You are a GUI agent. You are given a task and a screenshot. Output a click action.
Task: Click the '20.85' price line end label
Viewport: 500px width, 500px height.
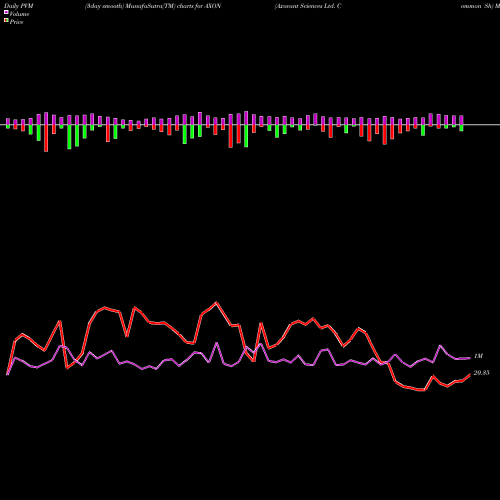point(481,373)
